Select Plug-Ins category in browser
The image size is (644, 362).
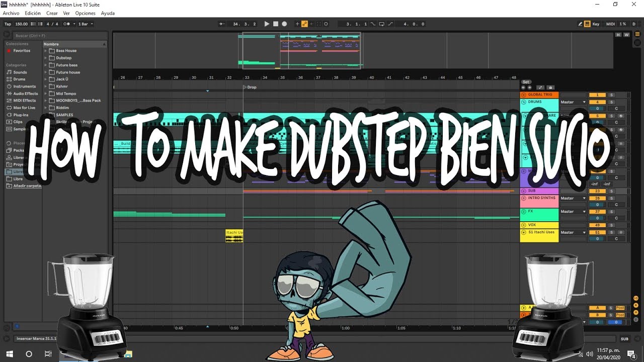tap(21, 115)
